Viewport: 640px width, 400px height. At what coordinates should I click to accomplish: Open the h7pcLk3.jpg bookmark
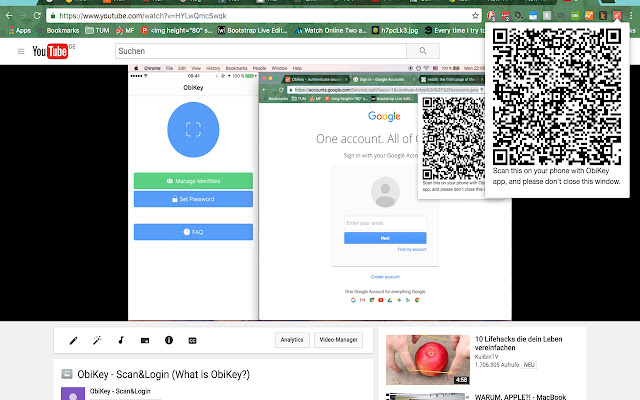pyautogui.click(x=395, y=30)
